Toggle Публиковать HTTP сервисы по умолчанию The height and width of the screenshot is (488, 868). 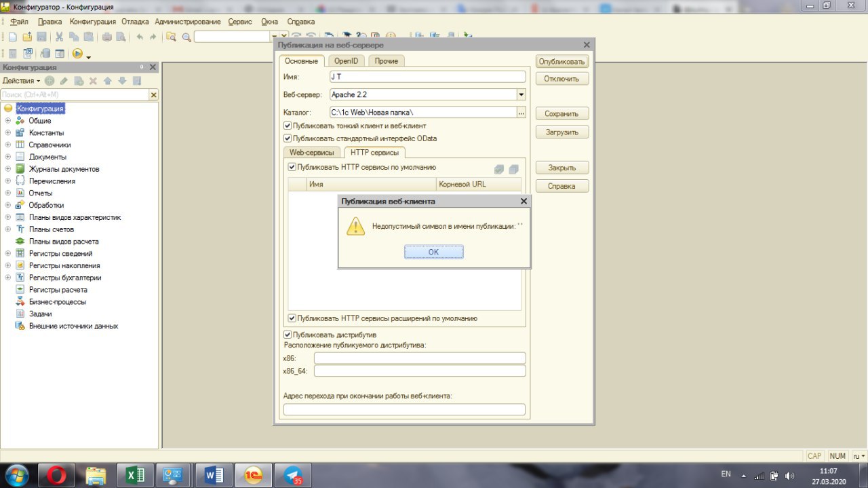click(x=292, y=167)
